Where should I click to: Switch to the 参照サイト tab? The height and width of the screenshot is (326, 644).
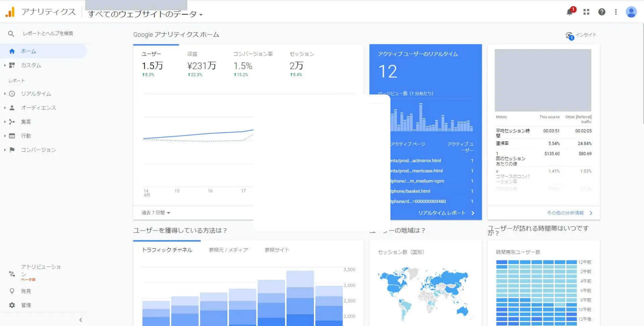tap(277, 250)
